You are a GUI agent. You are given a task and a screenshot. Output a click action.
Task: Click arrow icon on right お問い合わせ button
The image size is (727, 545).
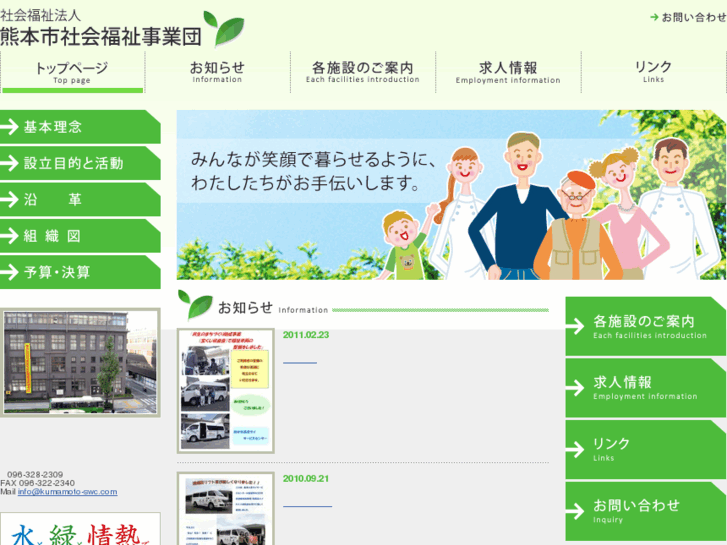point(575,511)
